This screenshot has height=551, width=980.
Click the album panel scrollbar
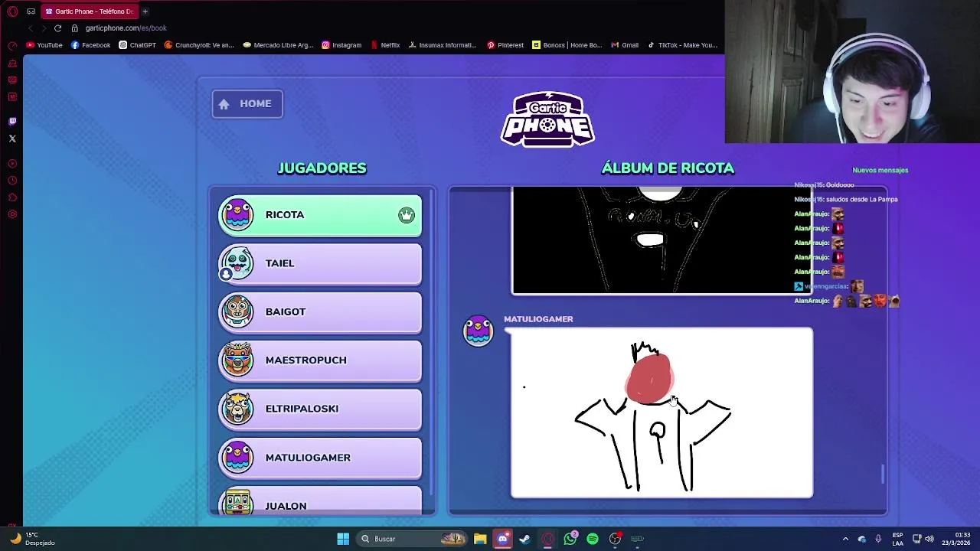pos(883,474)
